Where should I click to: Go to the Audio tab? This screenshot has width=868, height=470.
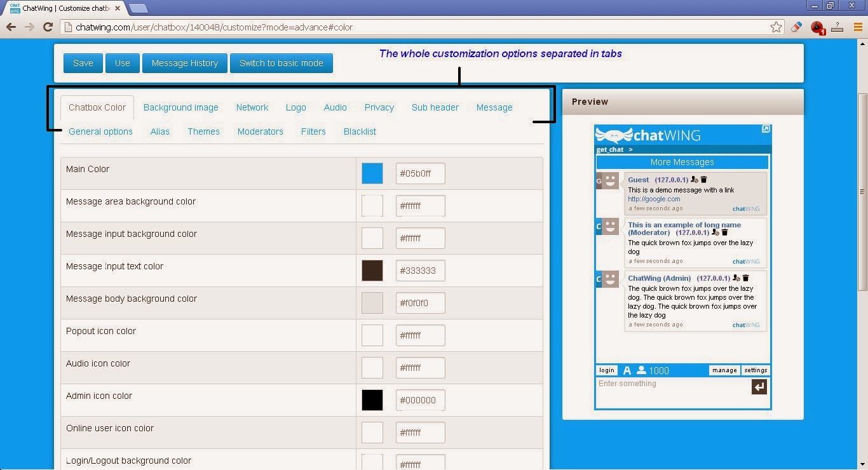tap(336, 107)
